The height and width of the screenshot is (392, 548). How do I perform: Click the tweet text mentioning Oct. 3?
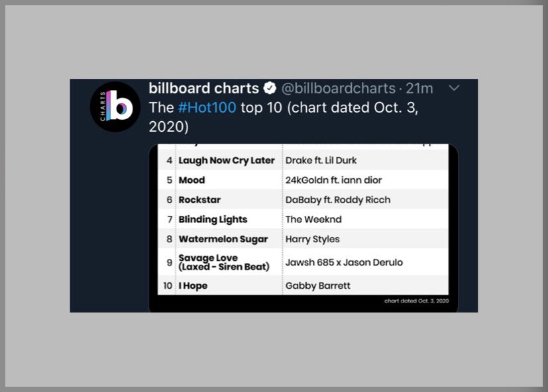click(284, 117)
